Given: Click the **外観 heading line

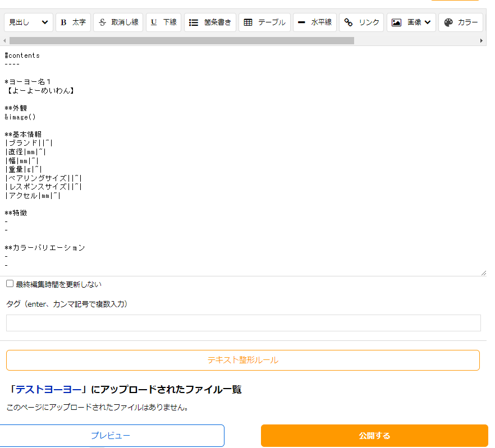Looking at the screenshot, I should click(16, 108).
